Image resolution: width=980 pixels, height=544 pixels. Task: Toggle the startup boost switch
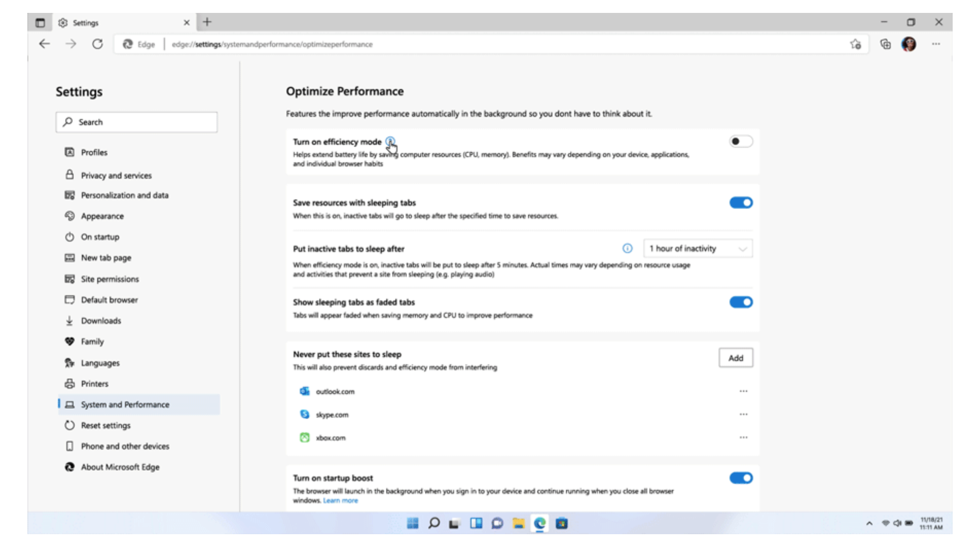741,478
